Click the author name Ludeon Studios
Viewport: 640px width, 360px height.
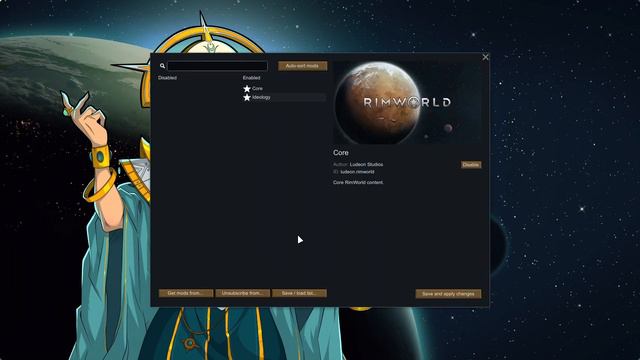pyautogui.click(x=367, y=164)
